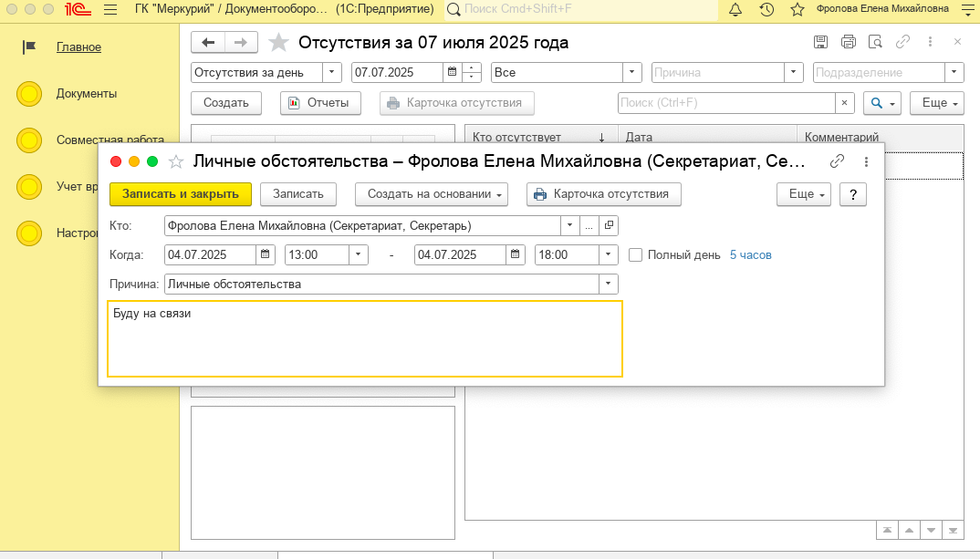Viewport: 980px width, 559px height.
Task: Copy link to absence dialog via chain icon
Action: point(837,161)
